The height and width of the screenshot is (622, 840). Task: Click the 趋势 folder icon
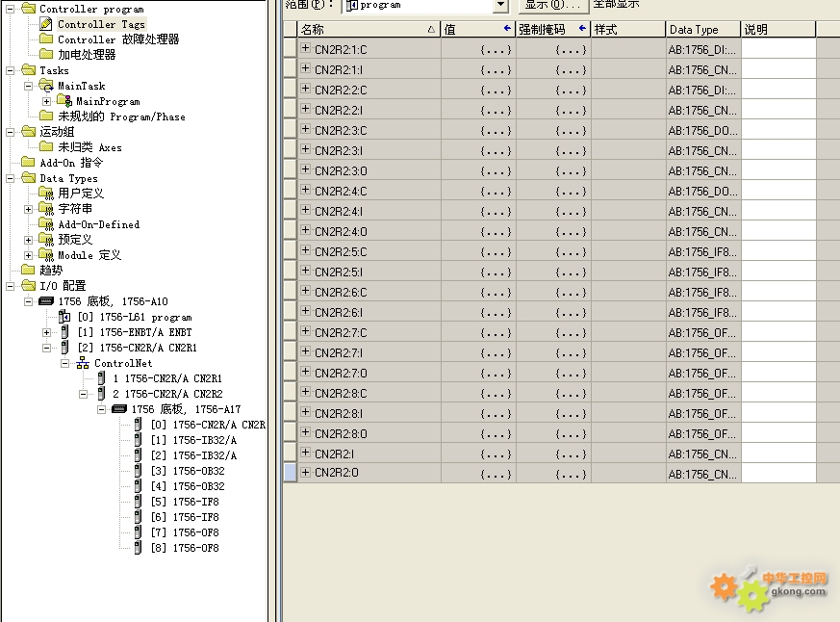(x=29, y=270)
